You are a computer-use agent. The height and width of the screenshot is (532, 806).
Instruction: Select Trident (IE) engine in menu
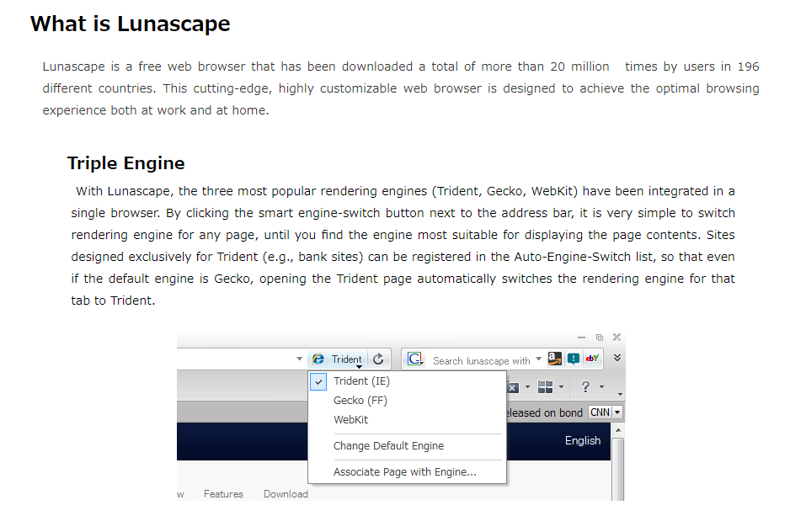click(407, 381)
